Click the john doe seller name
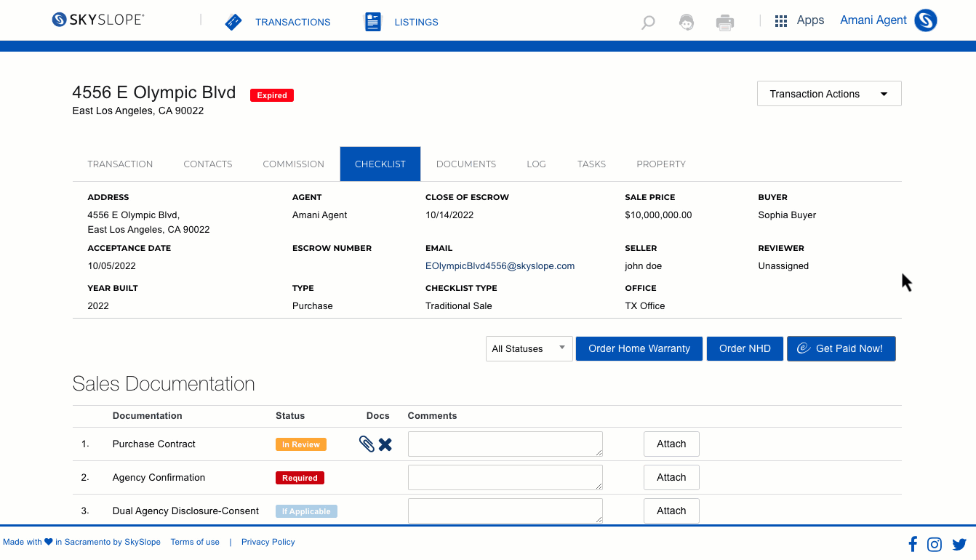976x560 pixels. 644,266
